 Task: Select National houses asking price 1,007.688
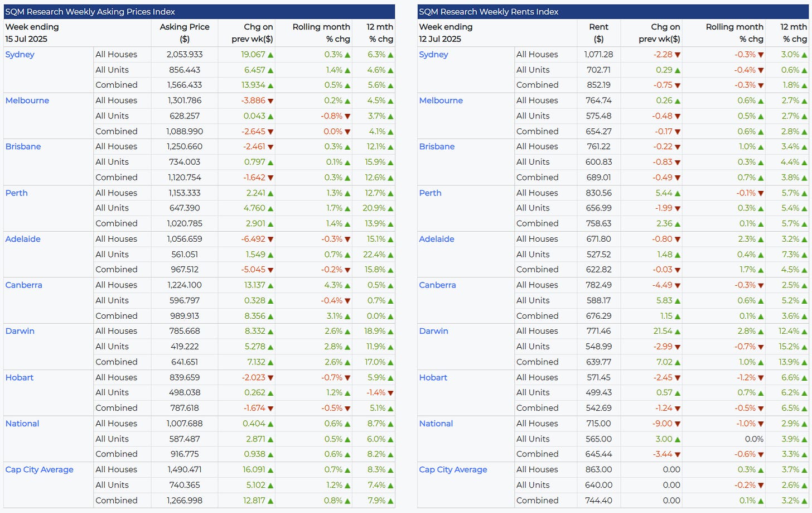(x=185, y=423)
